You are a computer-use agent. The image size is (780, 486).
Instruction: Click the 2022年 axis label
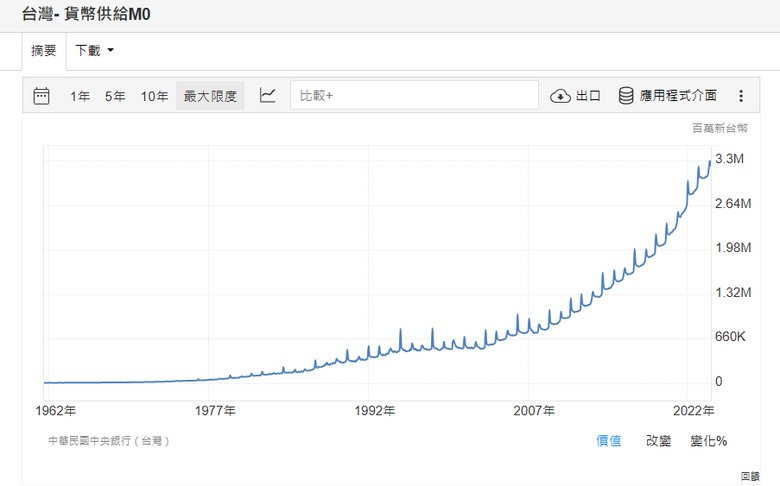[x=693, y=411]
